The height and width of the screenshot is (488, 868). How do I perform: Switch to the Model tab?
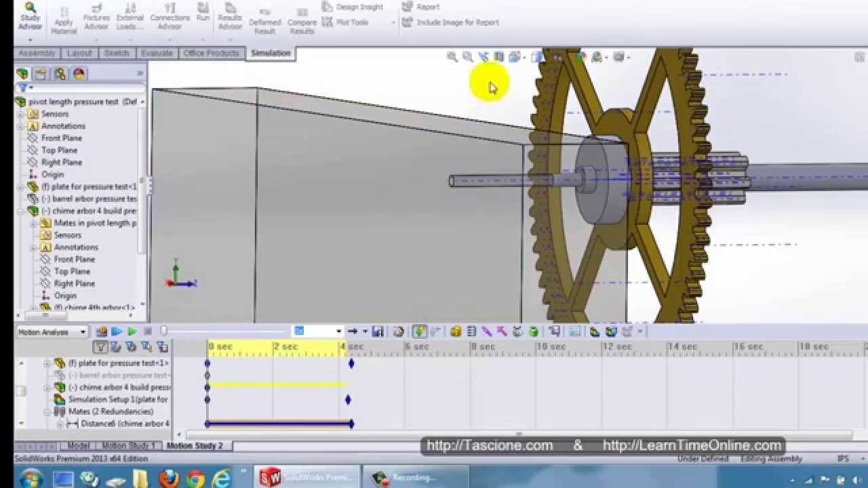[x=79, y=446]
